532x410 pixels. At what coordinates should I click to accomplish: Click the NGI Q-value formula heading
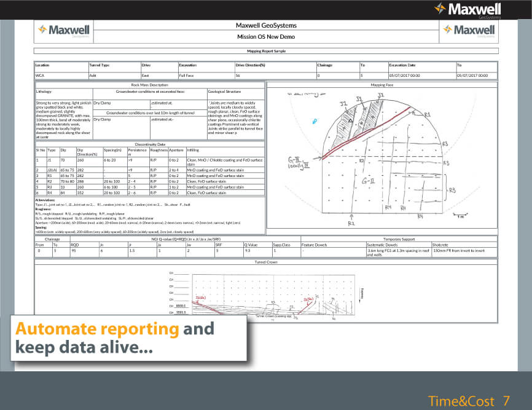click(186, 239)
